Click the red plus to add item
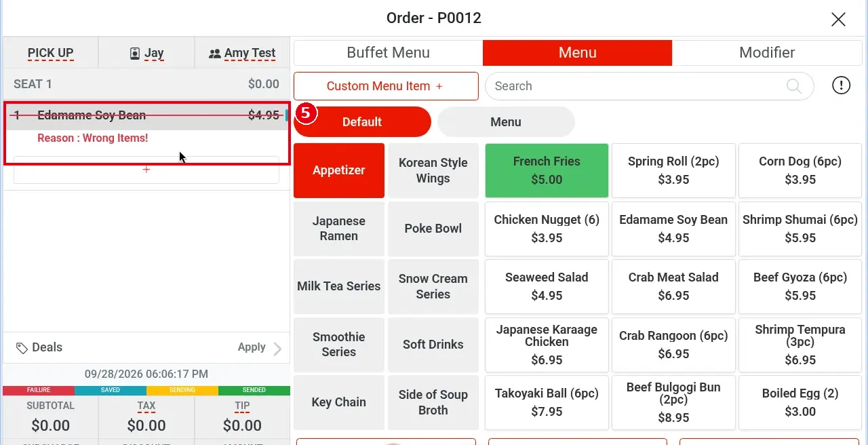Screen dimensions: 868x445 point(146,170)
